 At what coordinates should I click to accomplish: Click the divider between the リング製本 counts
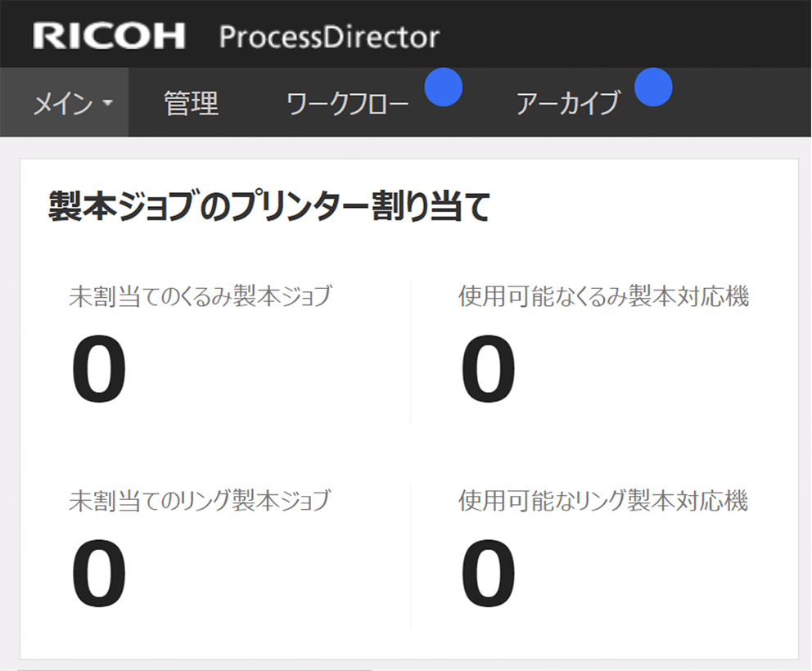[410, 556]
